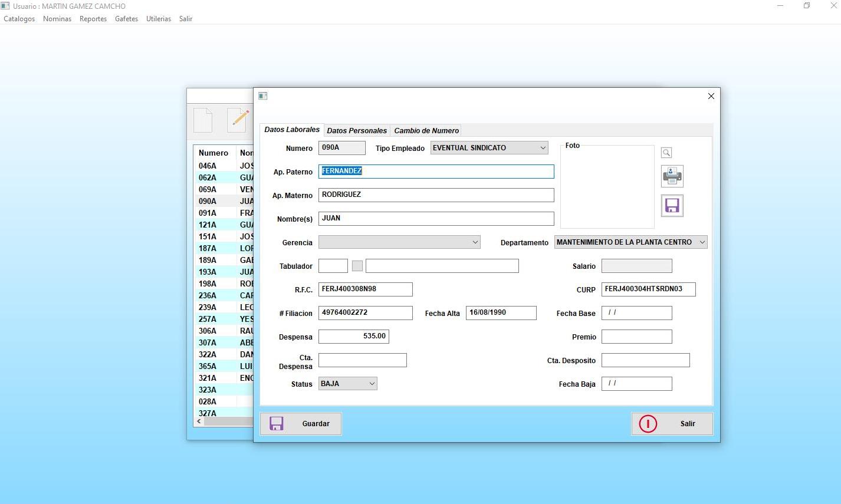Click the purple floppy disk icon beside Foto

click(672, 206)
